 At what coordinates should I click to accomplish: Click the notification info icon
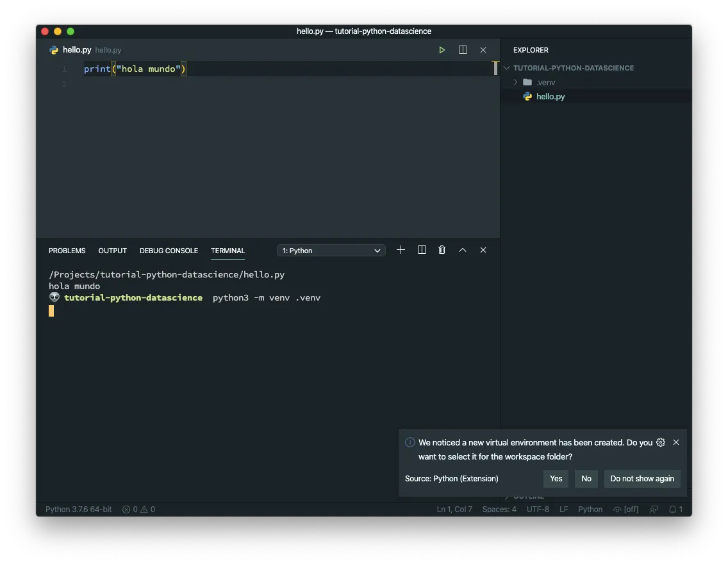(x=410, y=442)
